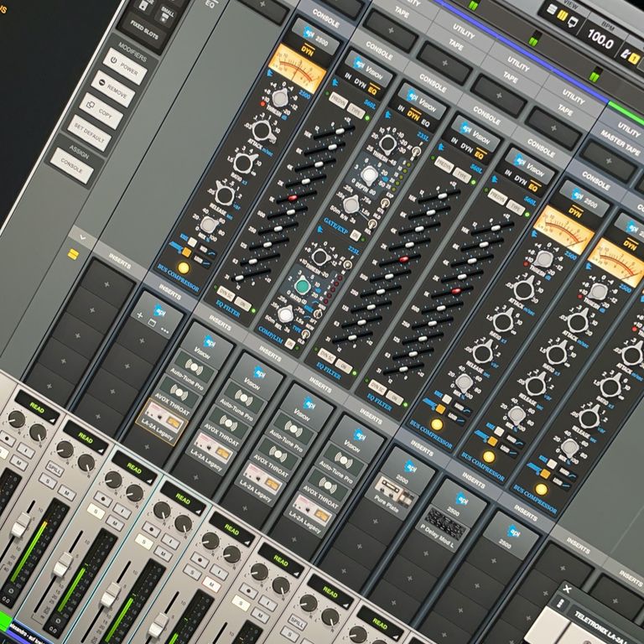The width and height of the screenshot is (644, 644).
Task: Click the REL knob above COMP/LIM label
Action: point(285,314)
